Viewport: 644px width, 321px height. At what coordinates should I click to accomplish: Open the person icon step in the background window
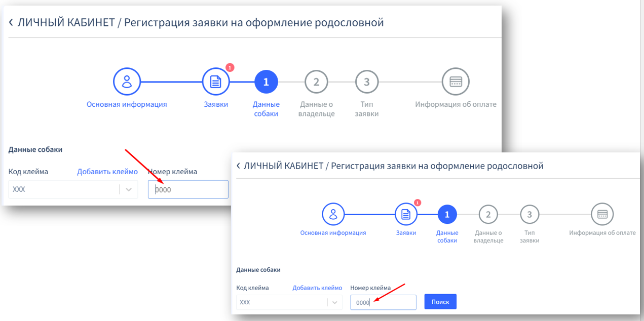pyautogui.click(x=127, y=82)
